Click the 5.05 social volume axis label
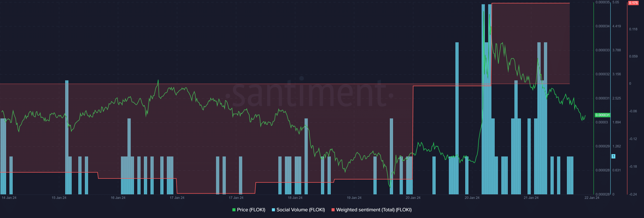The height and width of the screenshot is (218, 644). click(616, 2)
